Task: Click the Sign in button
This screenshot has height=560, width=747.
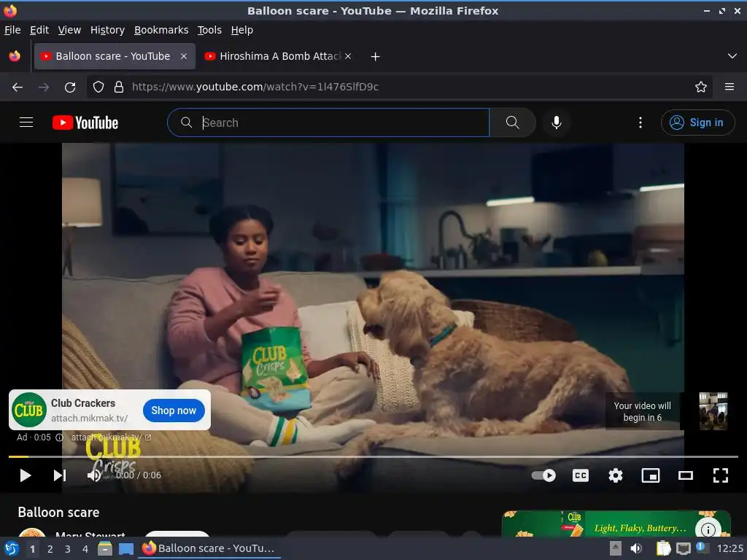Action: click(697, 122)
